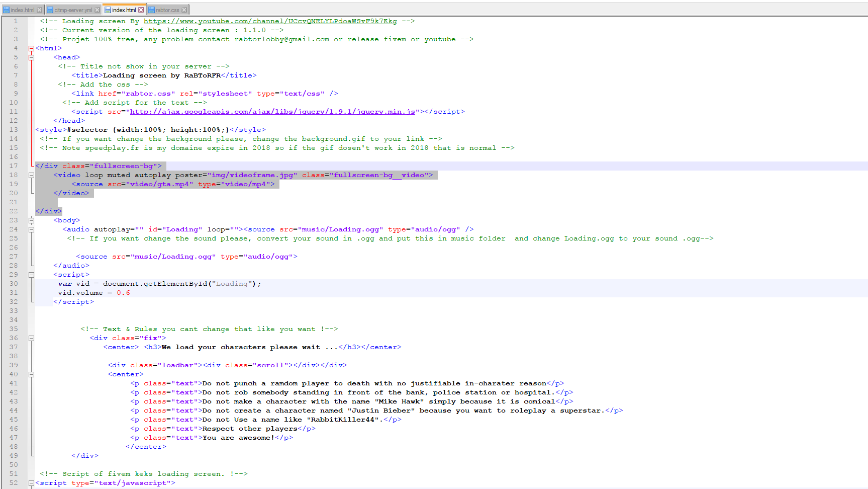The width and height of the screenshot is (868, 489).
Task: Fold the script type="text/javascript" block
Action: pos(31,483)
